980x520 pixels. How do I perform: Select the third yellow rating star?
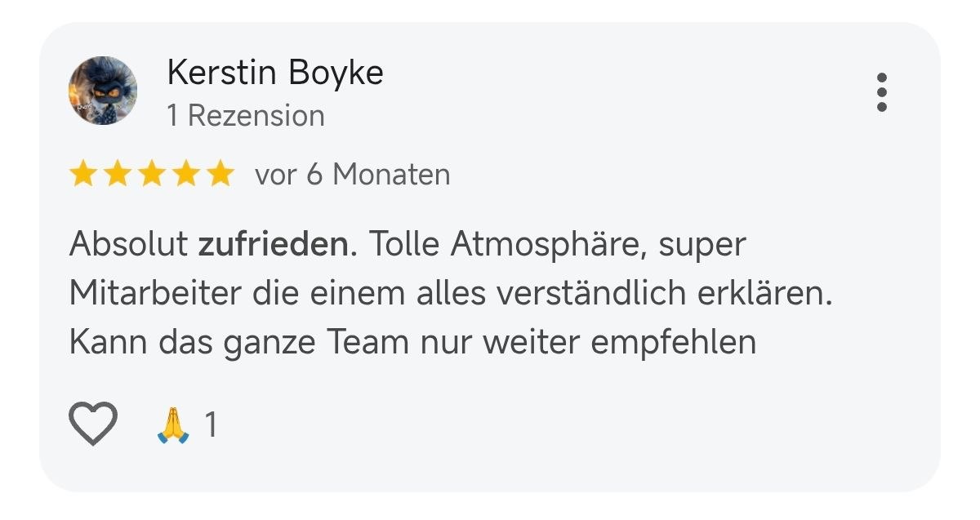click(151, 174)
